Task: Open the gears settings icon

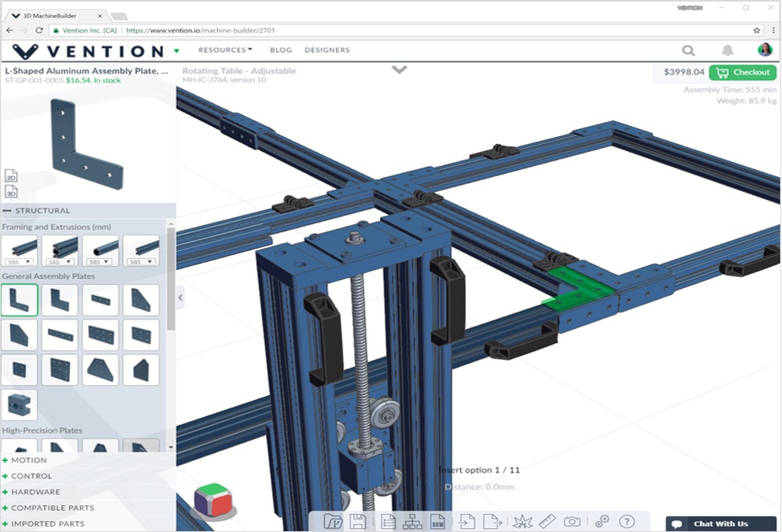Action: tap(602, 521)
